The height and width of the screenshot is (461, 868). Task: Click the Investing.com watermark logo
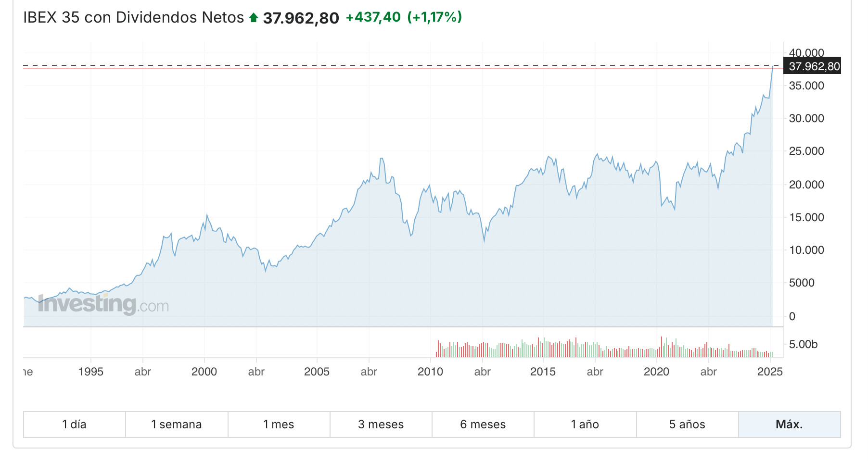click(103, 304)
